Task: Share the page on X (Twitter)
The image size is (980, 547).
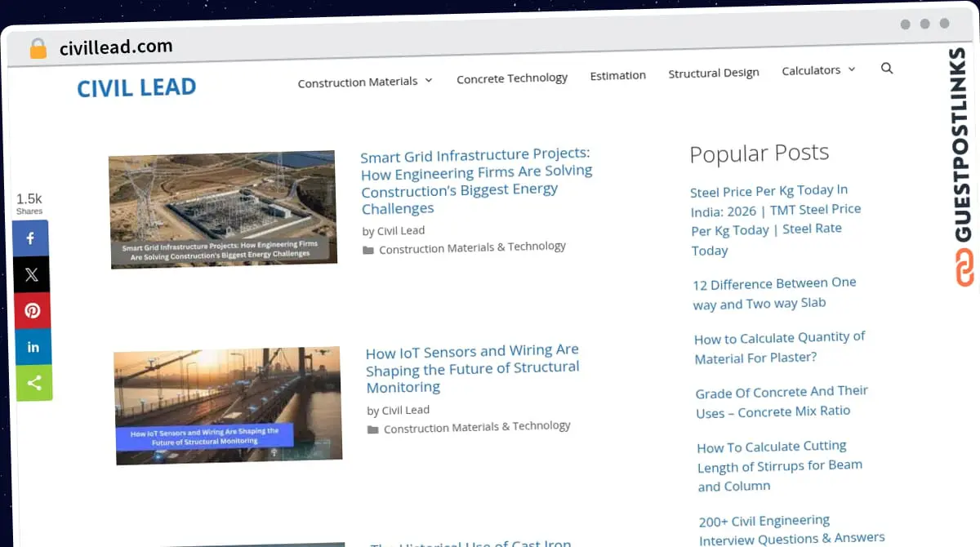Action: tap(31, 275)
